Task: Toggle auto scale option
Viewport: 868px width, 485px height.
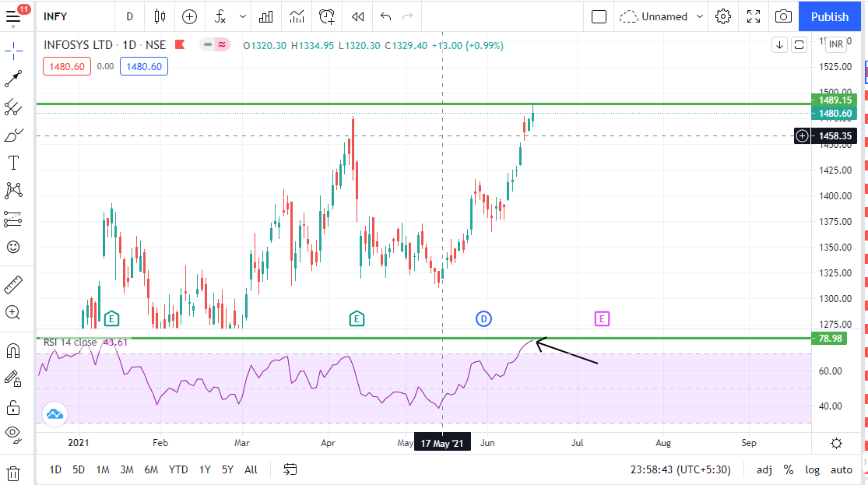Action: (x=842, y=469)
